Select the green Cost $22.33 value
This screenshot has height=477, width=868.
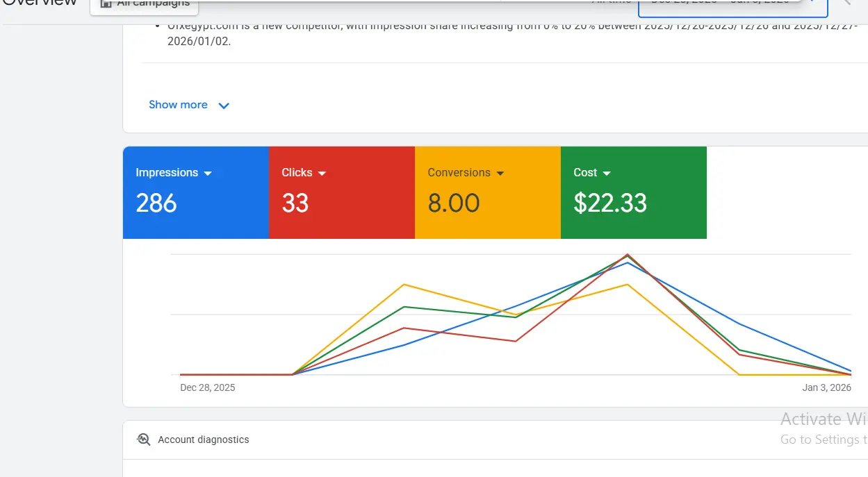coord(610,203)
